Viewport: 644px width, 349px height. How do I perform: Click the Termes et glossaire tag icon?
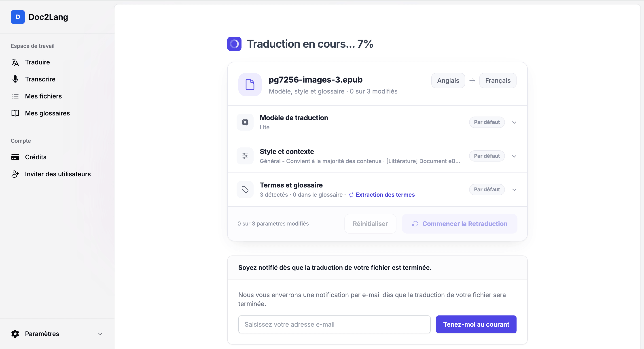[x=245, y=190]
